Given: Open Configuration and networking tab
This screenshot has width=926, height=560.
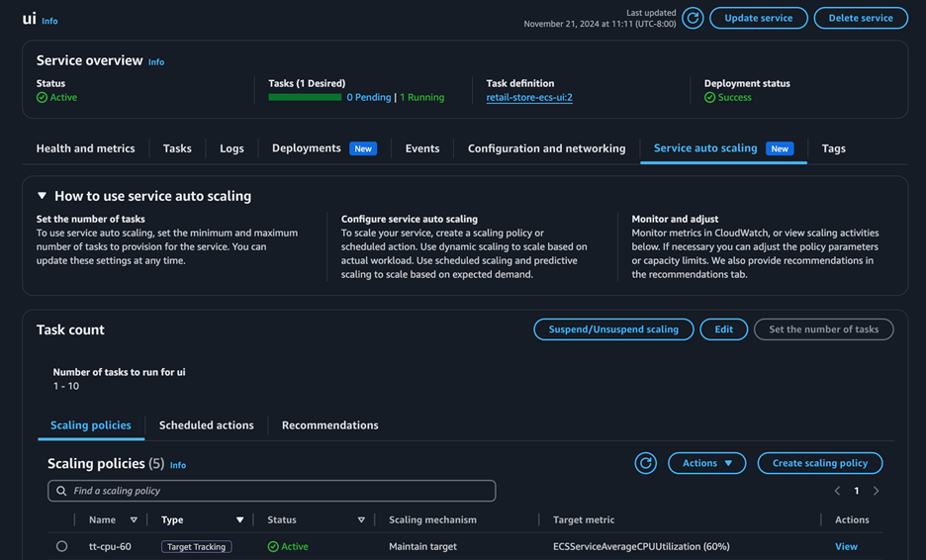Looking at the screenshot, I should [x=547, y=148].
